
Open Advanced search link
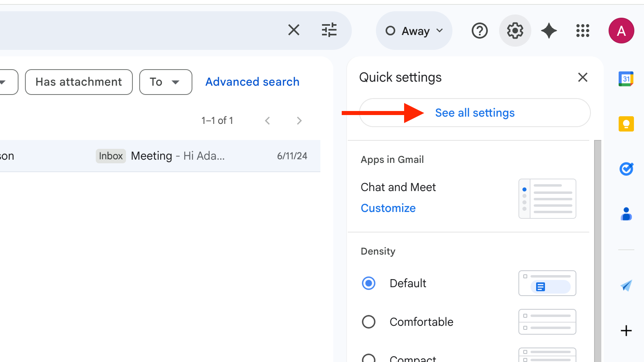coord(252,82)
